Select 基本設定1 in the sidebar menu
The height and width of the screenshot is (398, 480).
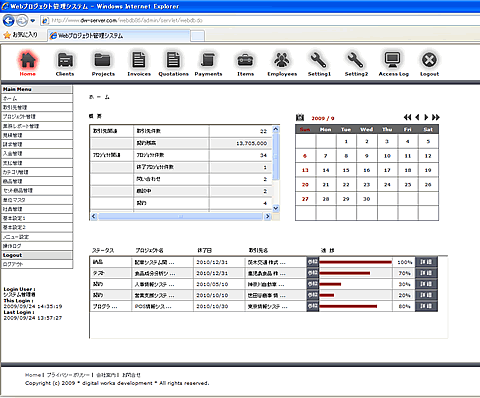(37, 218)
